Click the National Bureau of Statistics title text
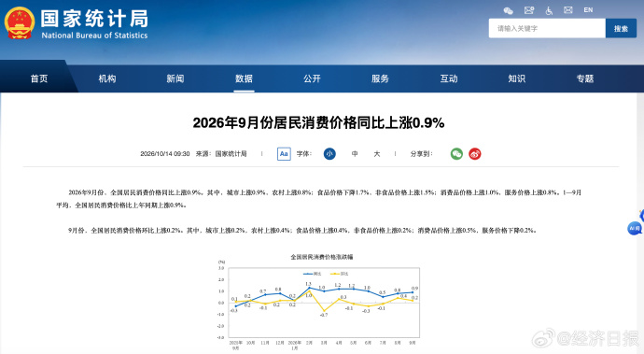Image resolution: width=644 pixels, height=354 pixels. 94,35
